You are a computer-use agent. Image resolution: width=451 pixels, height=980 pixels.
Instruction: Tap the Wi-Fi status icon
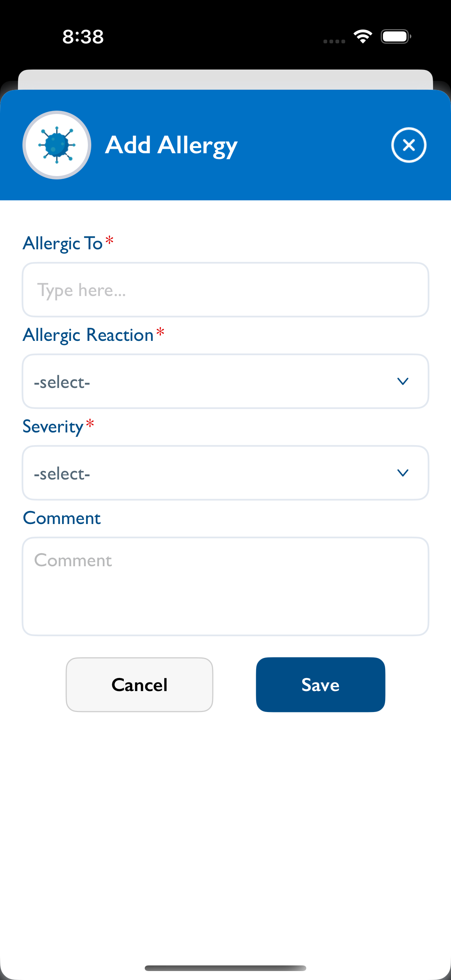pos(362,37)
